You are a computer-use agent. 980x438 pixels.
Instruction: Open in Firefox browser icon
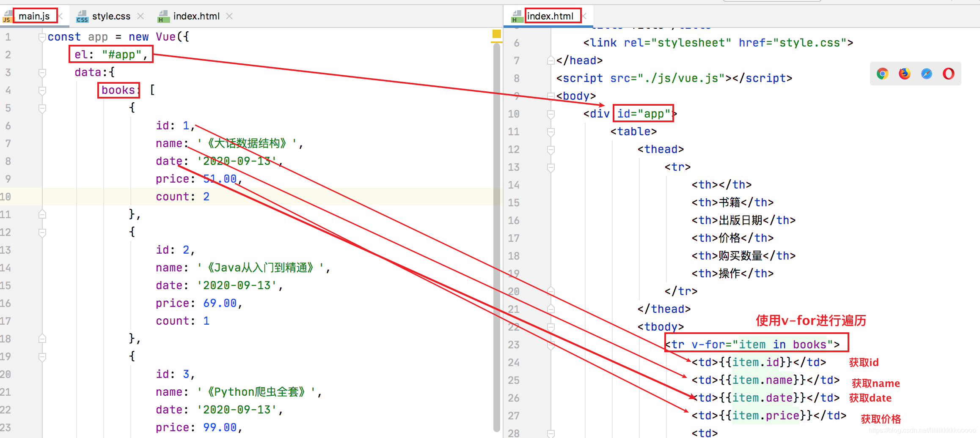pyautogui.click(x=904, y=74)
